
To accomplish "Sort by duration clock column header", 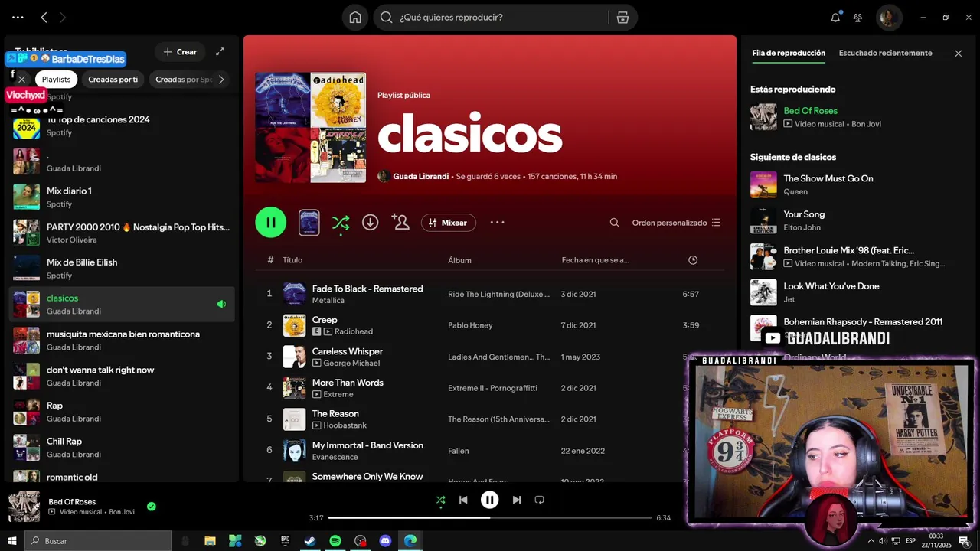I will click(x=693, y=260).
